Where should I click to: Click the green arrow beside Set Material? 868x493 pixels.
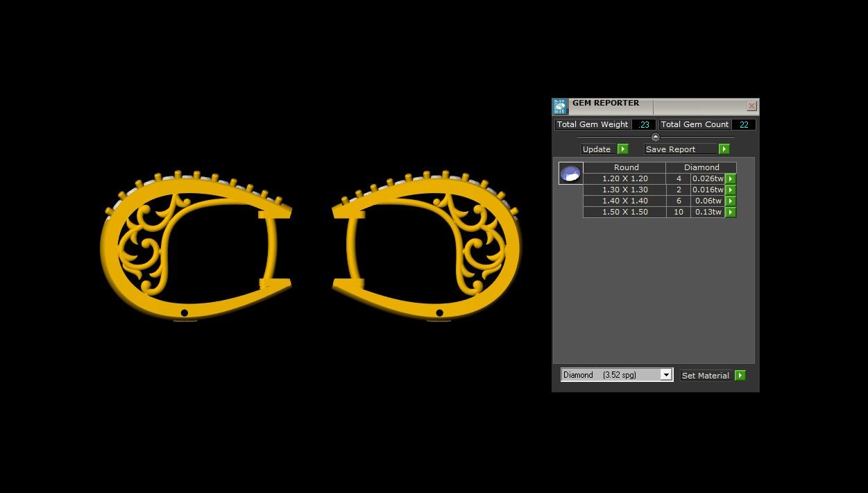(740, 376)
